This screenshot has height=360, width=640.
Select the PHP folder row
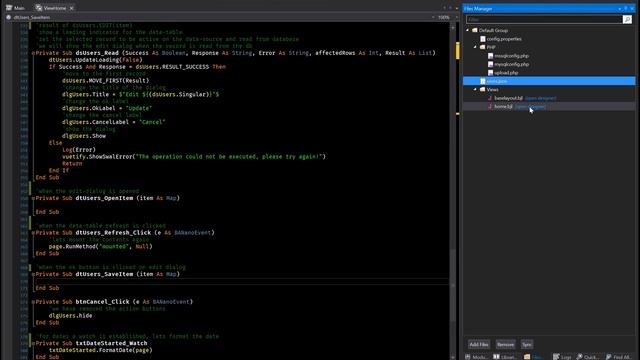491,47
